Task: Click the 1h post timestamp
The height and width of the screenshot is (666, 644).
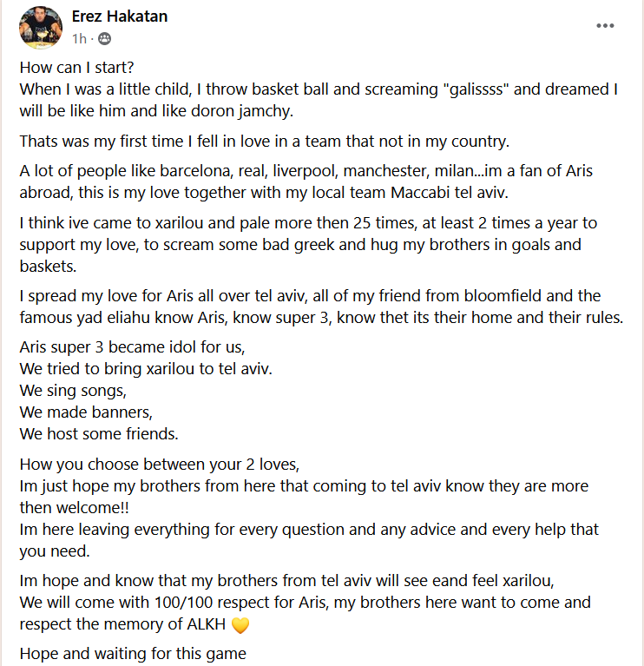Action: pyautogui.click(x=79, y=39)
